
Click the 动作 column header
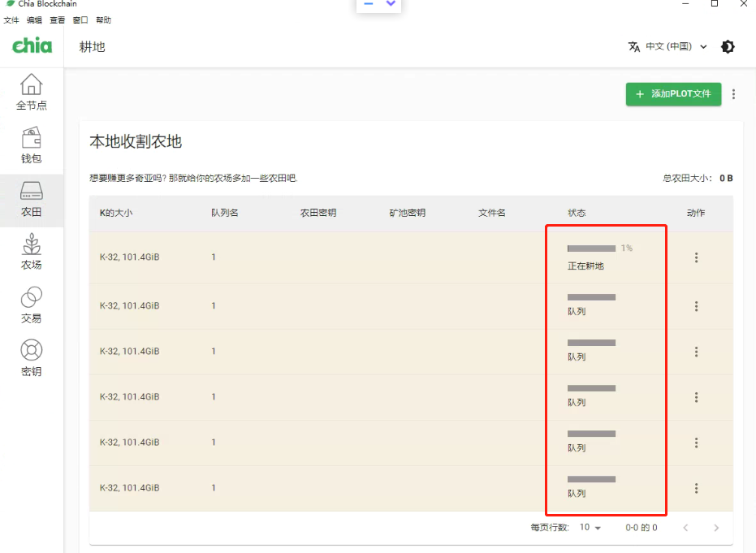click(696, 213)
